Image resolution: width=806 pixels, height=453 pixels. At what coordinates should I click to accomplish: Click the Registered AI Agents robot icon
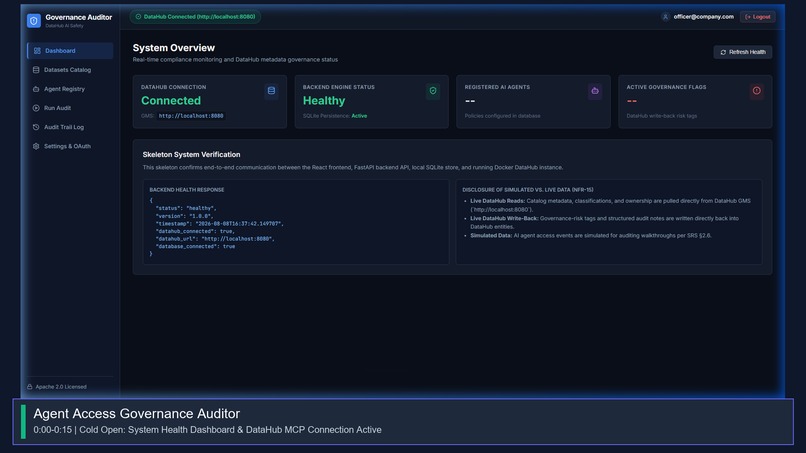pyautogui.click(x=595, y=91)
